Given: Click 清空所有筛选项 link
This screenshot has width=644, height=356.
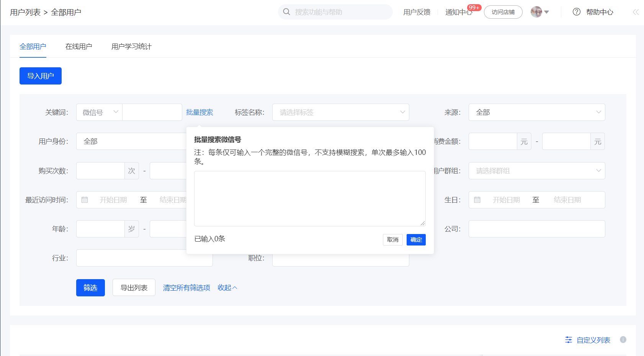Looking at the screenshot, I should pyautogui.click(x=186, y=288).
